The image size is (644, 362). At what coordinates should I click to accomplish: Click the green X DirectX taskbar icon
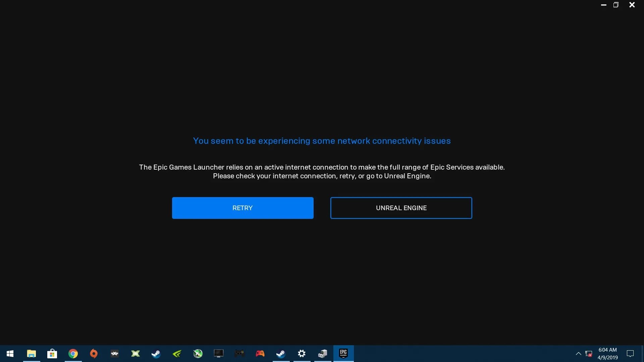point(136,353)
